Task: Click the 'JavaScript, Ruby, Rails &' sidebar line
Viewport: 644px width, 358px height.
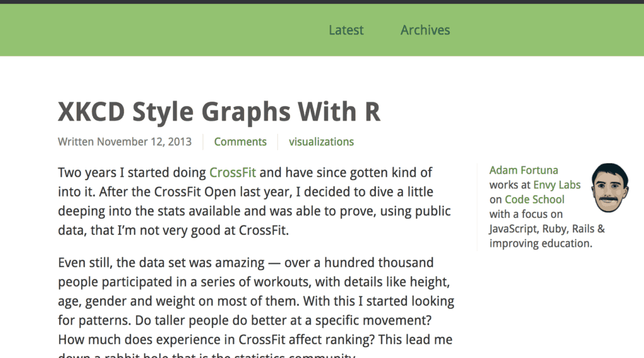Action: (x=547, y=229)
